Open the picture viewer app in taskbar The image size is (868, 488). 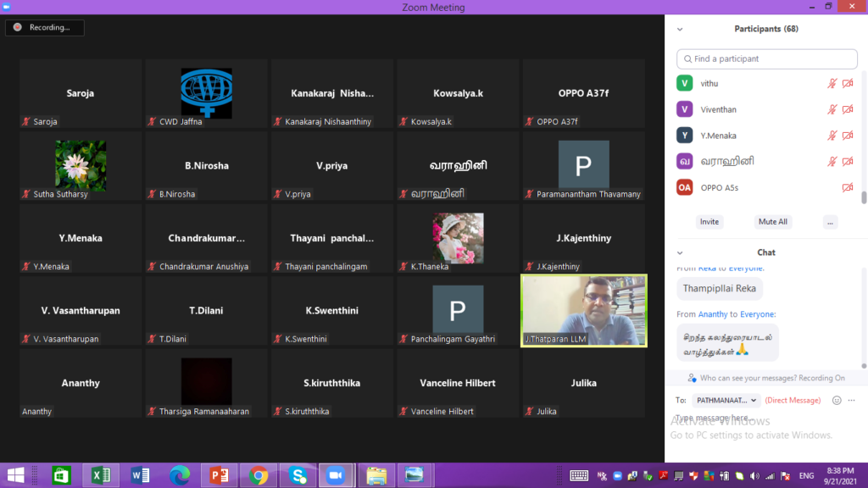[414, 475]
